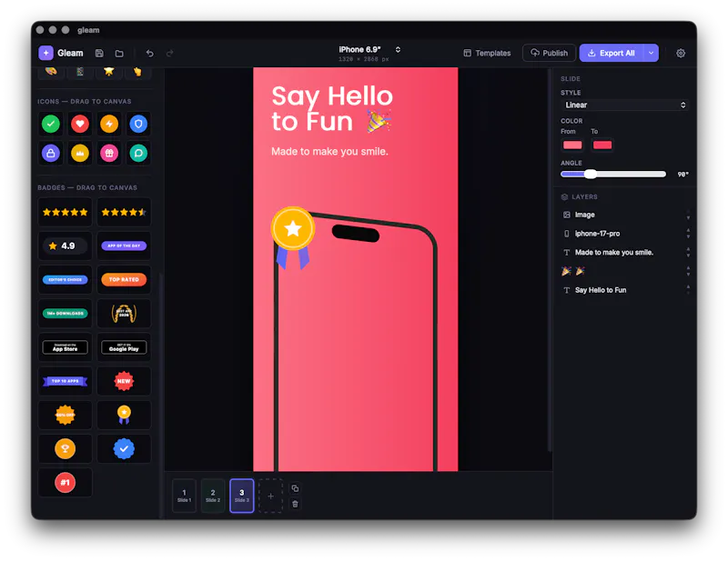The width and height of the screenshot is (728, 561).
Task: Click the Export All button
Action: click(x=612, y=53)
